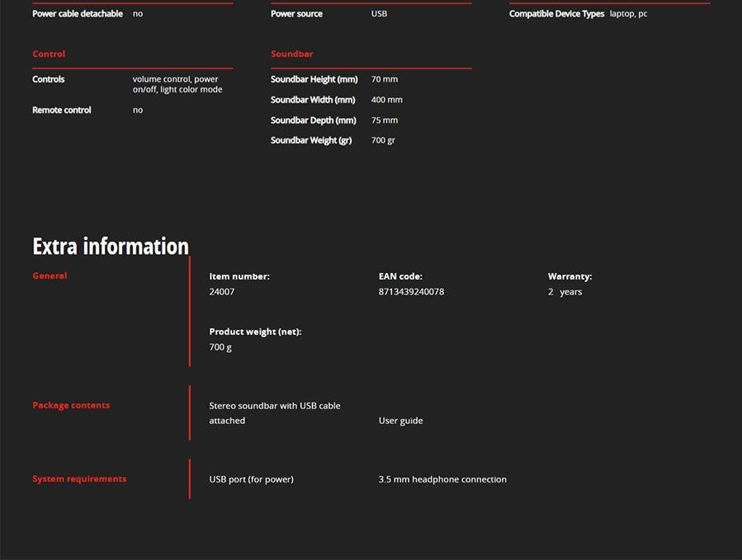Click the red "Soundbar" section heading
742x560 pixels.
coord(291,54)
